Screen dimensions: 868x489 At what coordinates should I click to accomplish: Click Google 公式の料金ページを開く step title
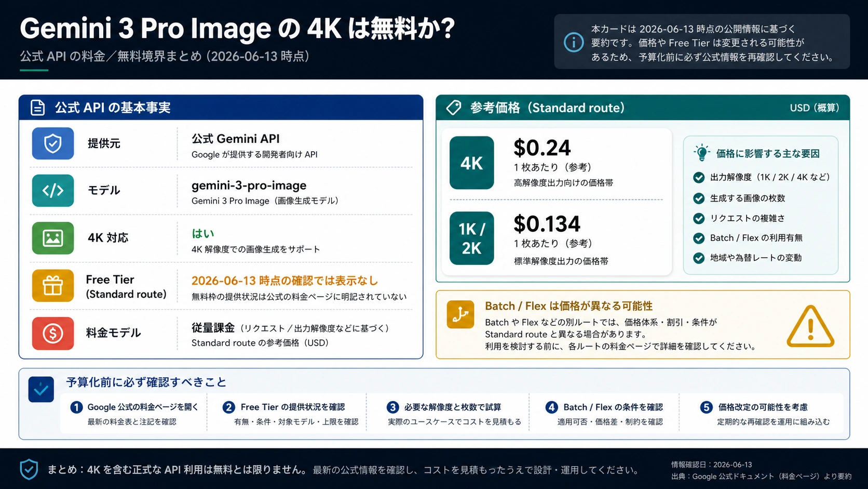(x=143, y=407)
